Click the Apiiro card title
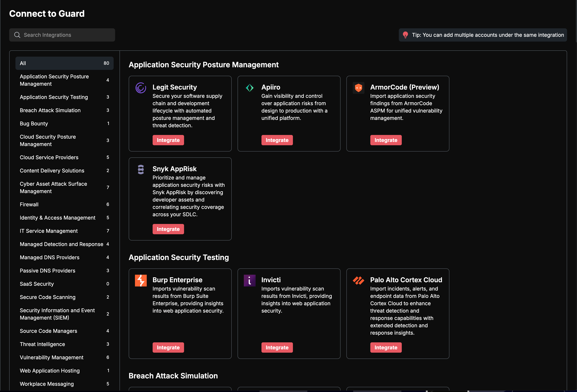Viewport: 577px width, 392px height. point(271,87)
